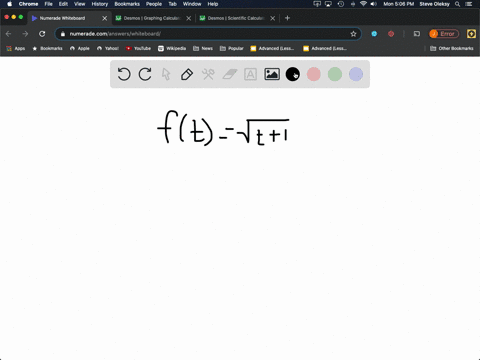The height and width of the screenshot is (360, 480).
Task: Open the Notification Center list icon
Action: pyautogui.click(x=469, y=4)
